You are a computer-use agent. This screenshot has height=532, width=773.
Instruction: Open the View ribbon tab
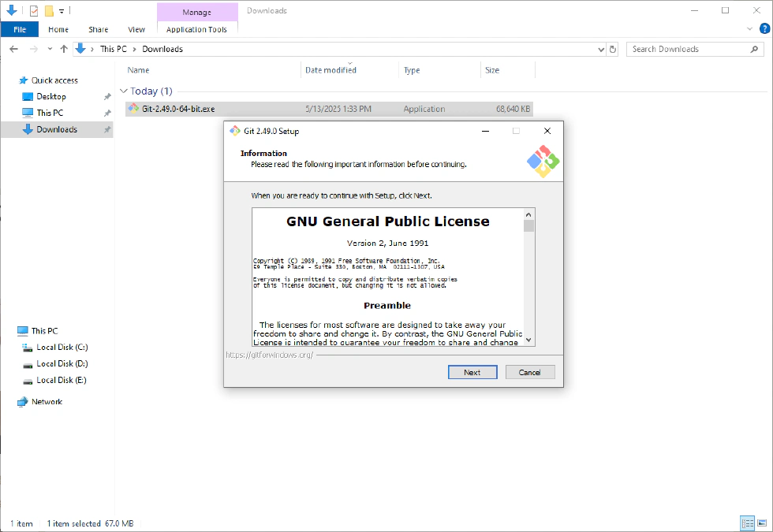click(136, 29)
